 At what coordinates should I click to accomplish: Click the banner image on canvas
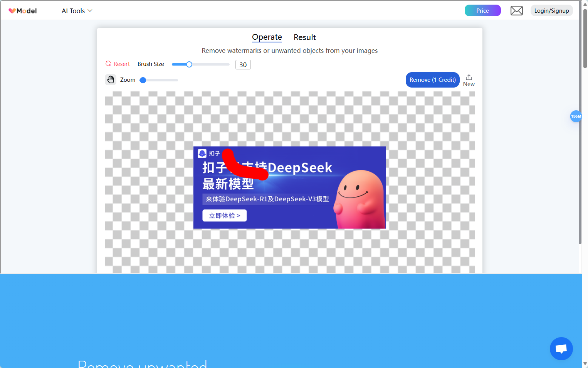[290, 187]
